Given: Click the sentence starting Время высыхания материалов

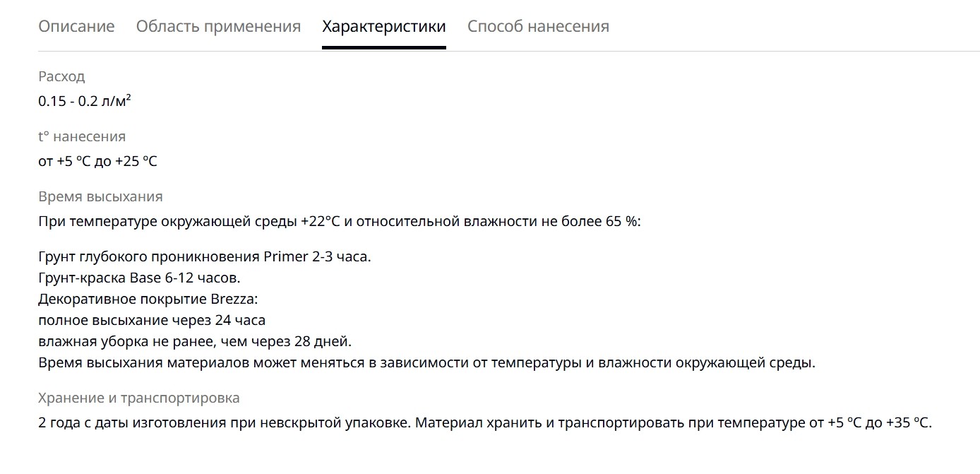Looking at the screenshot, I should point(427,363).
